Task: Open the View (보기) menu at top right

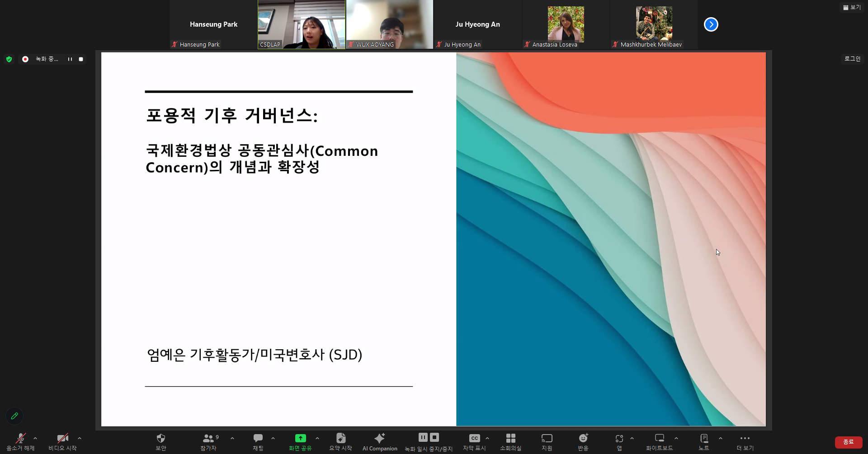Action: 852,7
